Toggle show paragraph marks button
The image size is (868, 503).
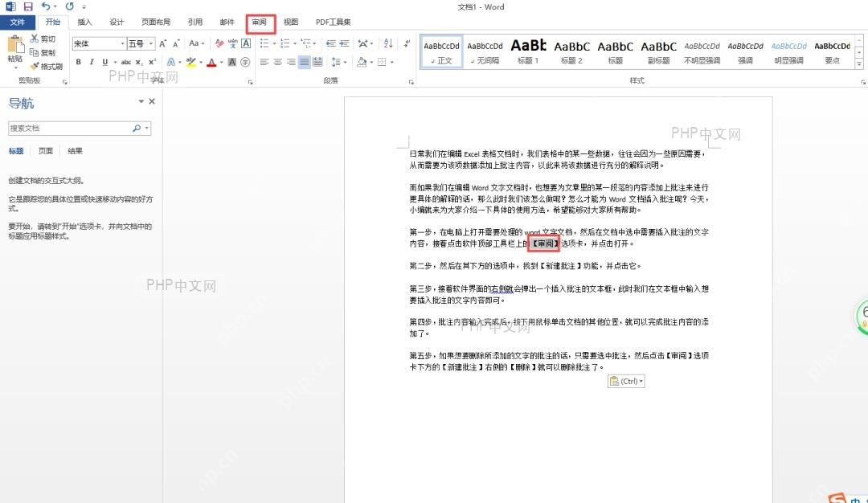tap(407, 43)
